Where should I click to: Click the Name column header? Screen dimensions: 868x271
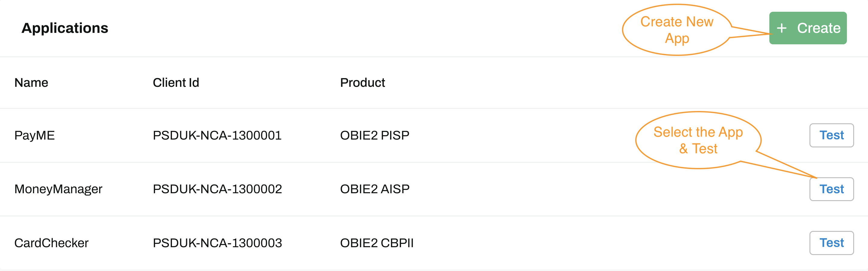[x=31, y=83]
